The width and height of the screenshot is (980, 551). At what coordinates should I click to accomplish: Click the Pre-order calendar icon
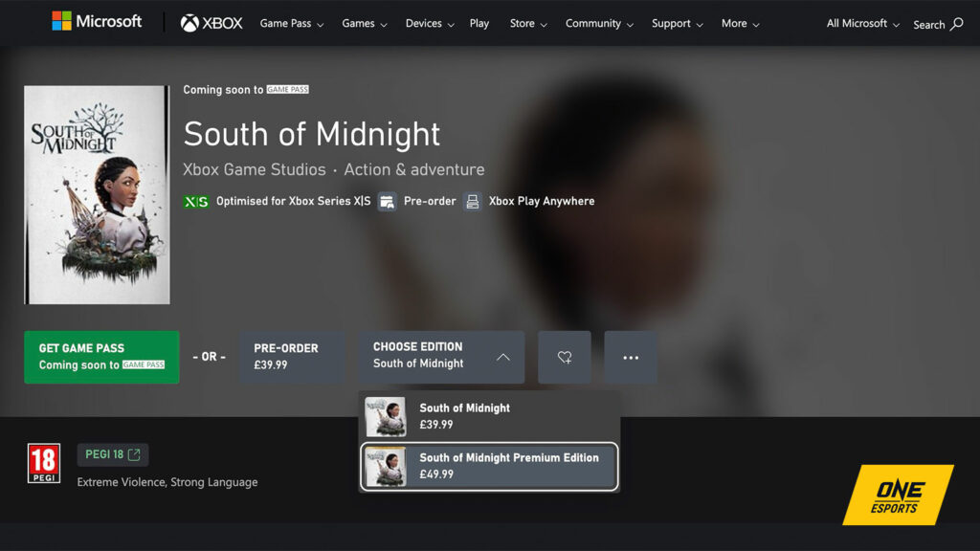click(387, 202)
